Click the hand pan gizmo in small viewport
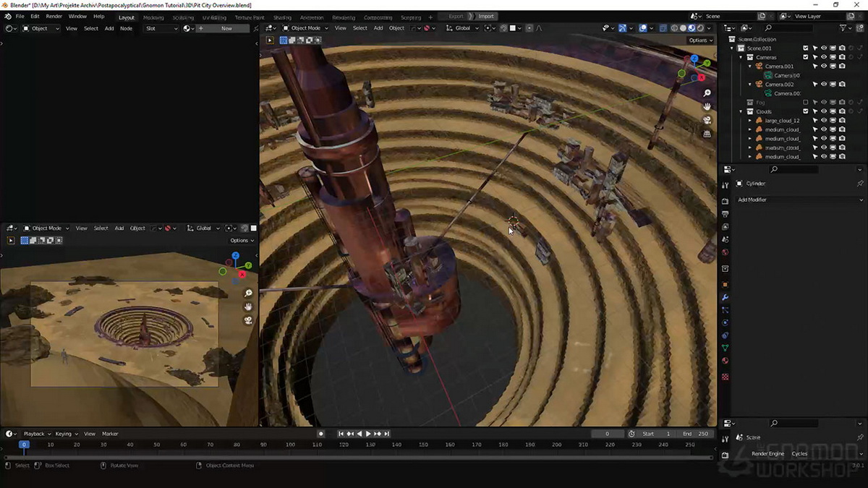This screenshot has height=488, width=868. (248, 307)
